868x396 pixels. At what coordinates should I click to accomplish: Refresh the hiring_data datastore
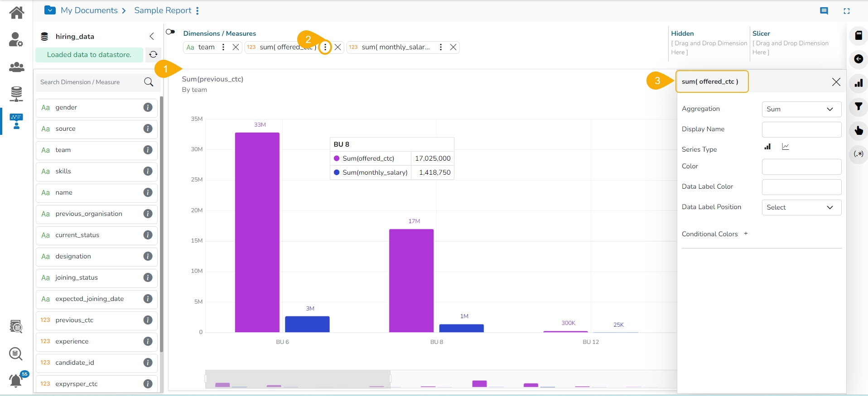click(153, 55)
